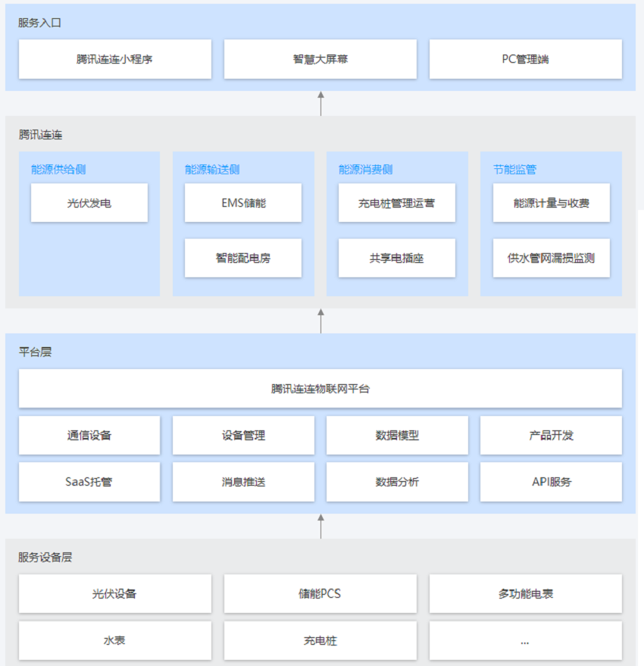The height and width of the screenshot is (666, 644).
Task: Click the 数据分析 box
Action: (397, 482)
